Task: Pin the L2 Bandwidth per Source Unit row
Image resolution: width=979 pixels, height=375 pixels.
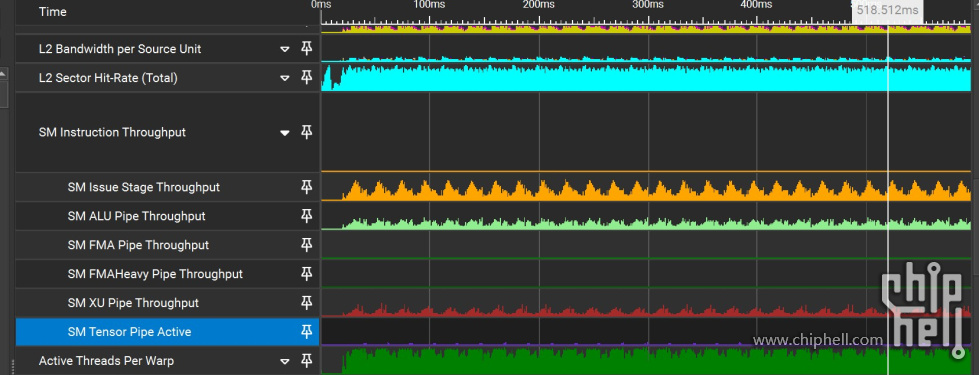Action: coord(307,49)
